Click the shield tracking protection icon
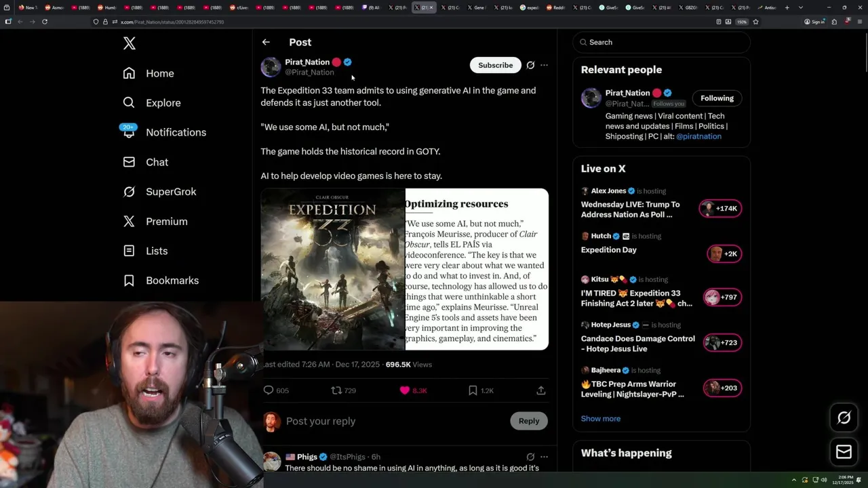This screenshot has width=868, height=488. pos(96,22)
